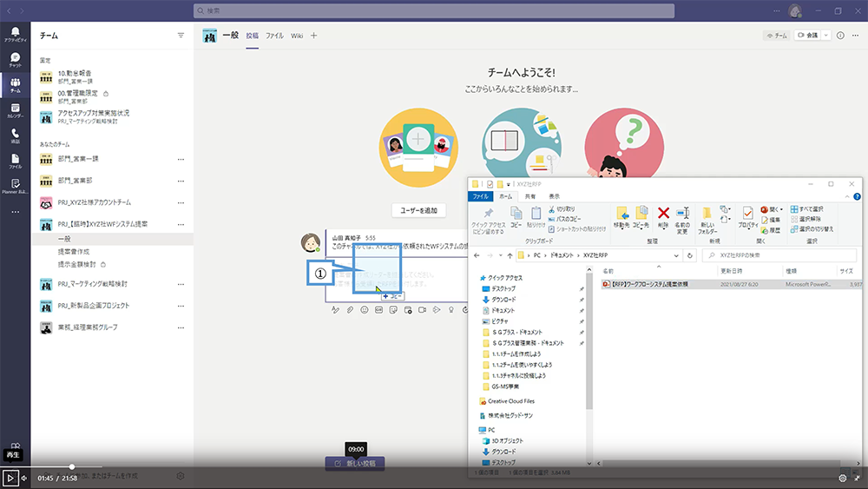Screen dimensions: 868x489
Task: Switch to the 表示 ribbon tab in Explorer
Action: coord(554,196)
